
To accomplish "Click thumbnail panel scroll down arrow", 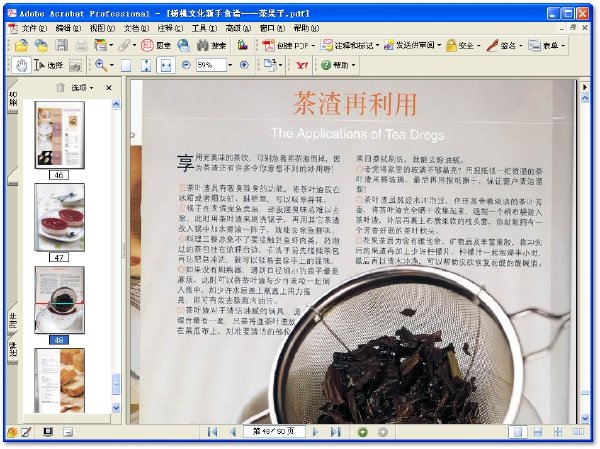I will point(116,408).
